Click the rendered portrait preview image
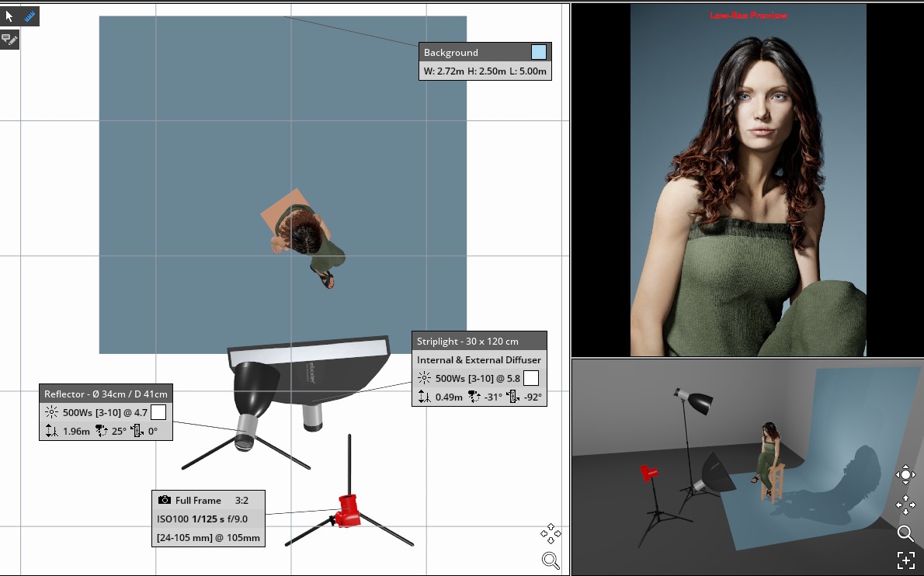The height and width of the screenshot is (576, 924). (x=748, y=180)
